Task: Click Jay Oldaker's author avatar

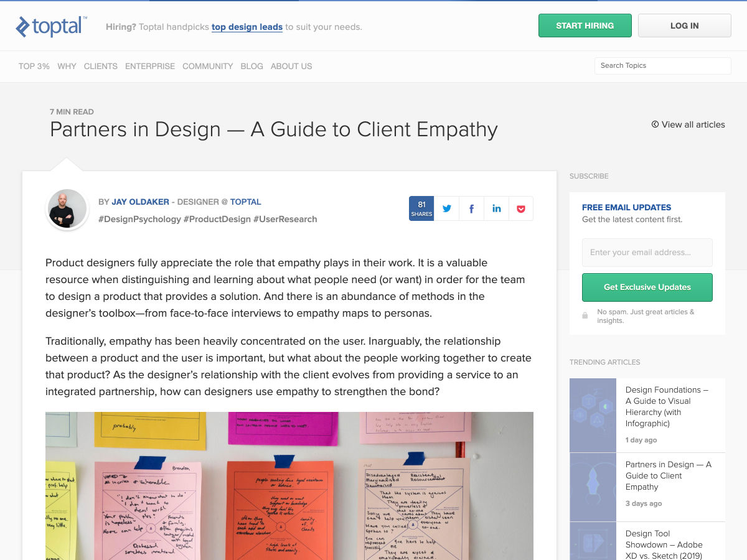Action: click(67, 209)
